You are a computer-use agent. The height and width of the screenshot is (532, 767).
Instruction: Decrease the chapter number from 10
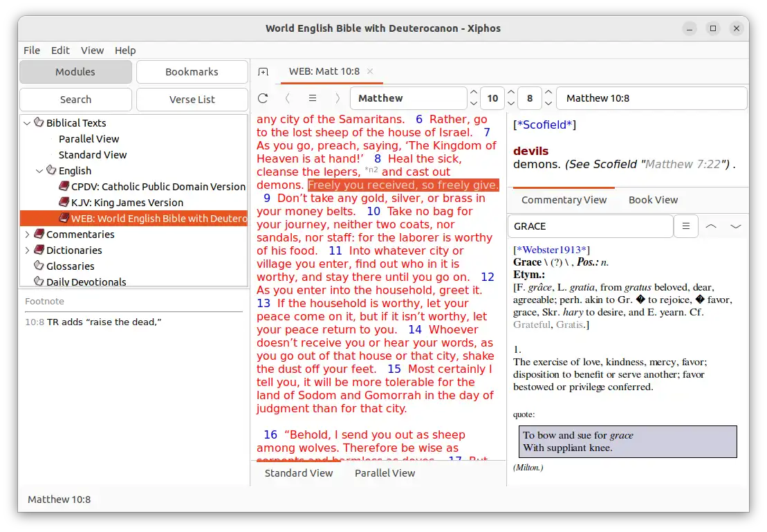coord(510,104)
